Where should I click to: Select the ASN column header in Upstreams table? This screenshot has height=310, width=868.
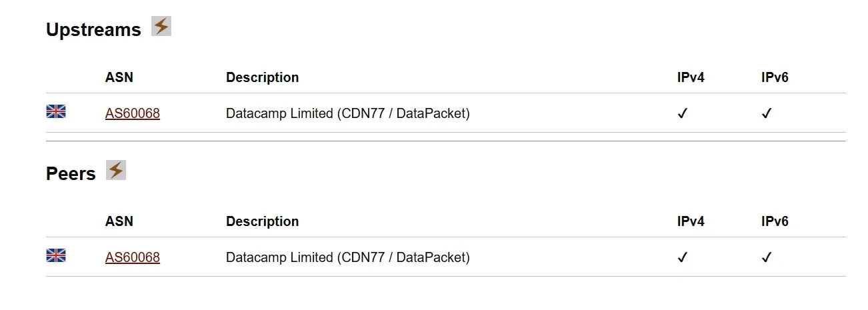click(119, 77)
